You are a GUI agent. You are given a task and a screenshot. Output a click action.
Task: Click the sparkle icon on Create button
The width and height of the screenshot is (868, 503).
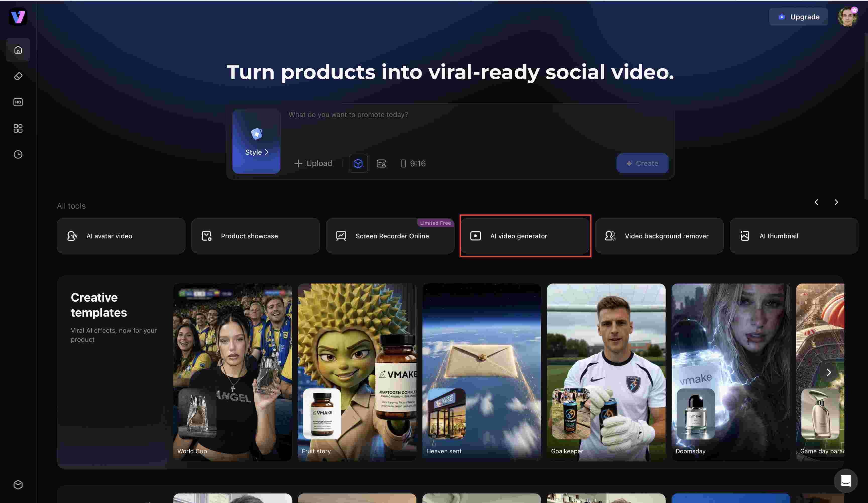629,163
